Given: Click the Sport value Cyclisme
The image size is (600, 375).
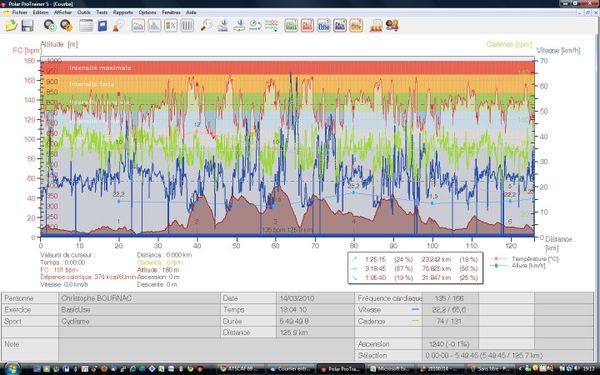Looking at the screenshot, I should coord(140,321).
